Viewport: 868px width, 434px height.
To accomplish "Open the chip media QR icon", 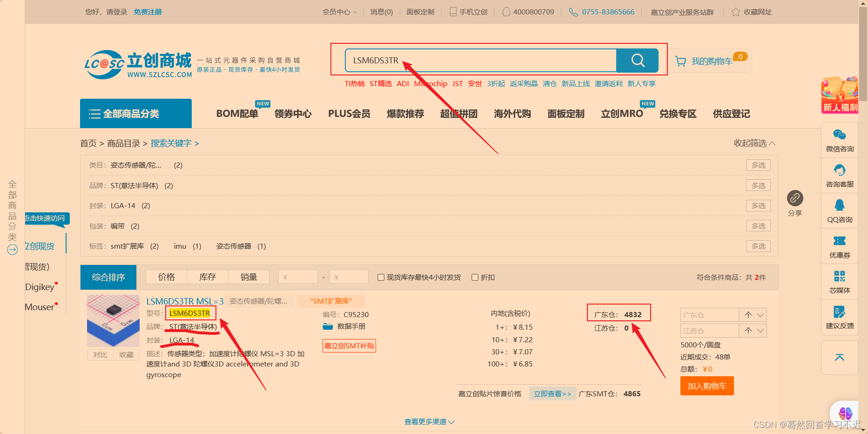I will pyautogui.click(x=840, y=276).
